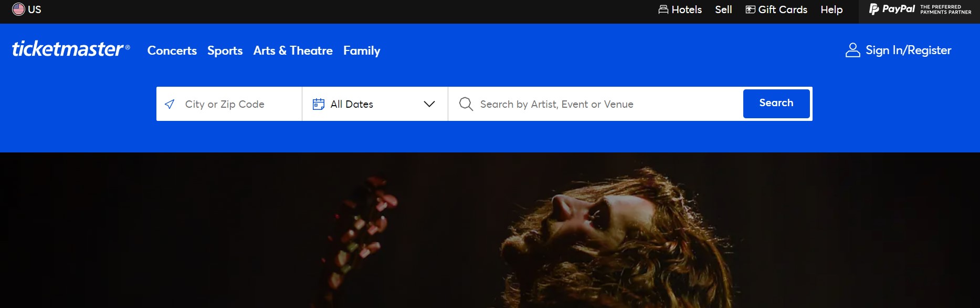This screenshot has height=308, width=980.
Task: Click the calendar icon next to All Dates
Action: [319, 104]
